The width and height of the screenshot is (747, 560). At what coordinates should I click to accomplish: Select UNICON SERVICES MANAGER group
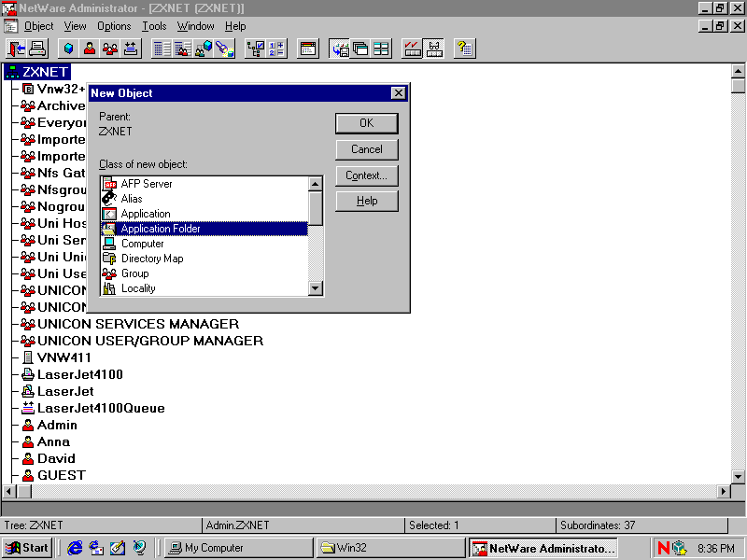(x=130, y=324)
